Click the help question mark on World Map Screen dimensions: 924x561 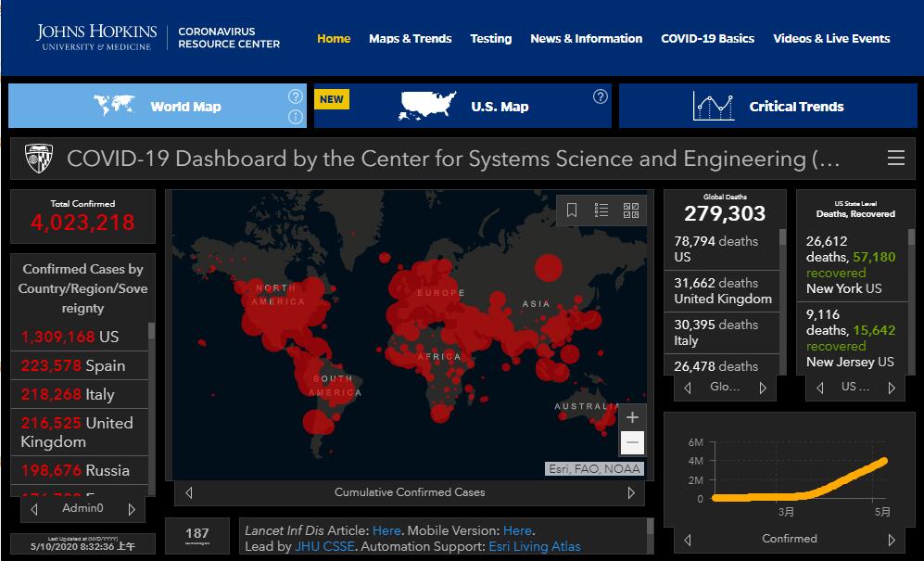tap(295, 96)
